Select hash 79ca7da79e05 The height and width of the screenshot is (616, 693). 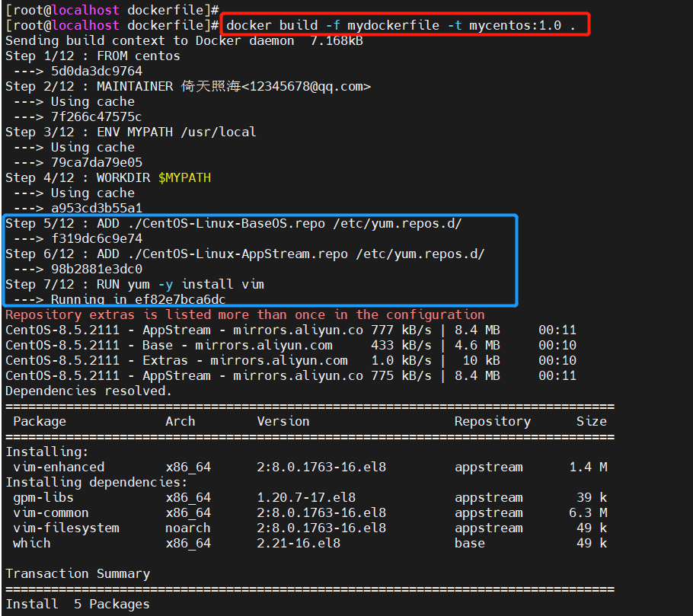click(97, 163)
